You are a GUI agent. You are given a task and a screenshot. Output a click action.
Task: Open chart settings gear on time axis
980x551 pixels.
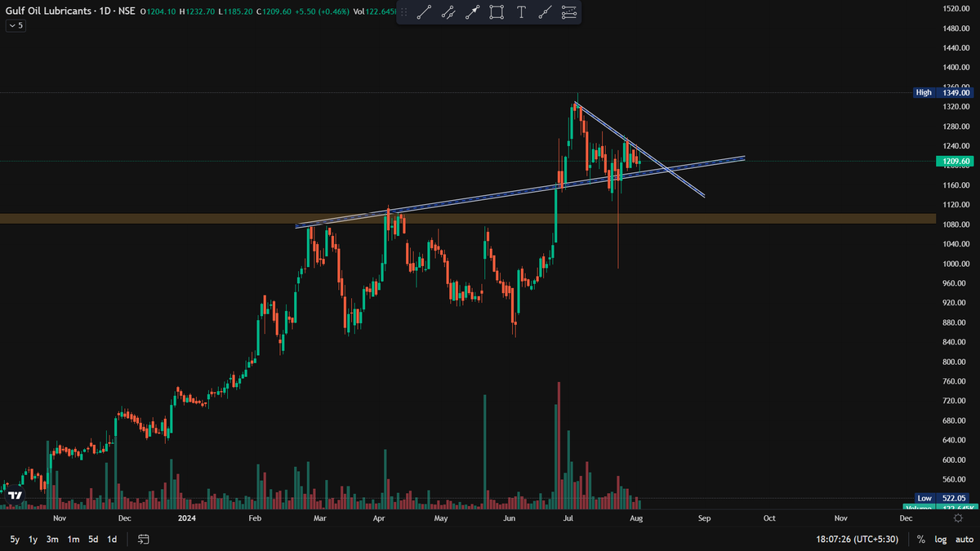tap(958, 518)
